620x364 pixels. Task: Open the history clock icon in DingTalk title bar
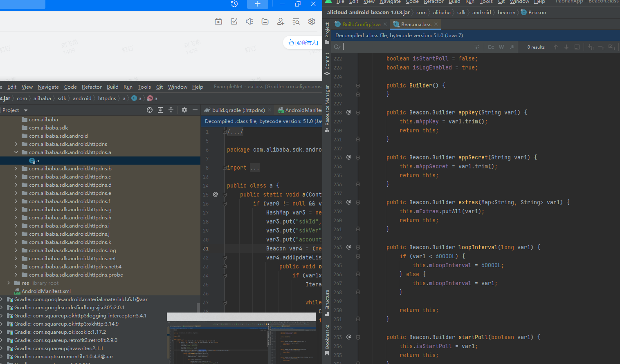click(234, 4)
